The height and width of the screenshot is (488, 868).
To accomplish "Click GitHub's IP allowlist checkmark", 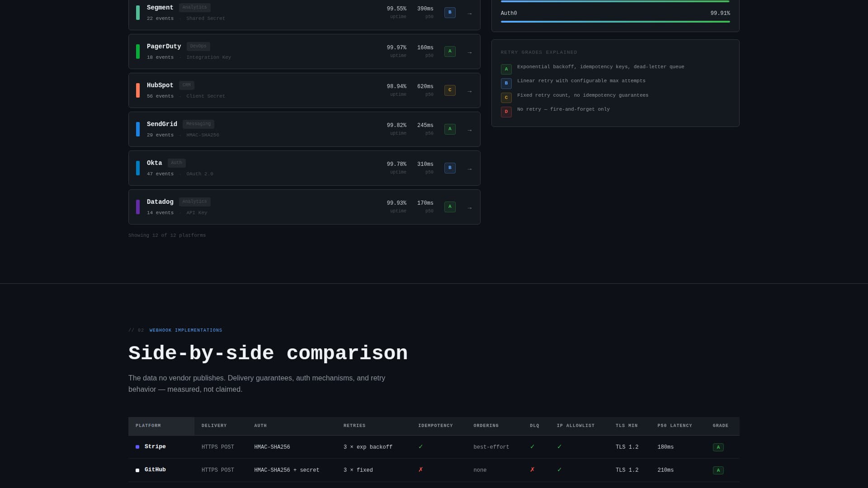I will (x=559, y=470).
